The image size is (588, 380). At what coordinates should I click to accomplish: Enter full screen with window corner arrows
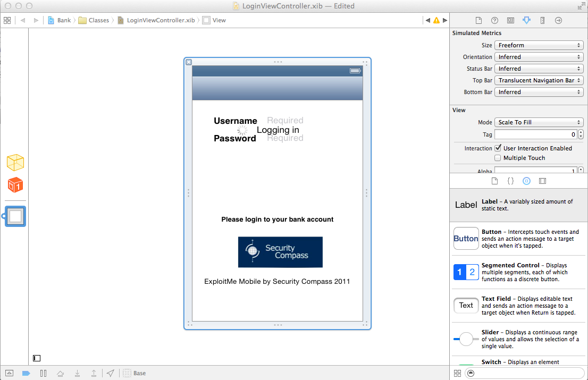click(581, 6)
